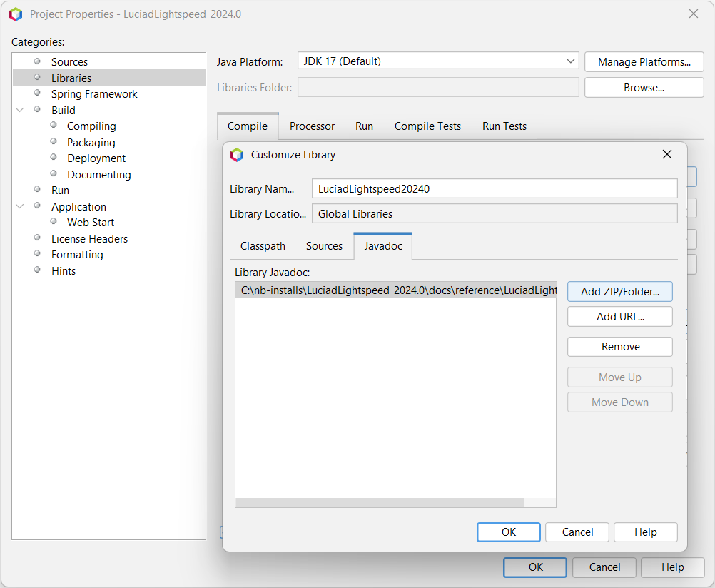Collapse the Application tree node
Viewport: 715px width, 588px height.
[x=19, y=206]
